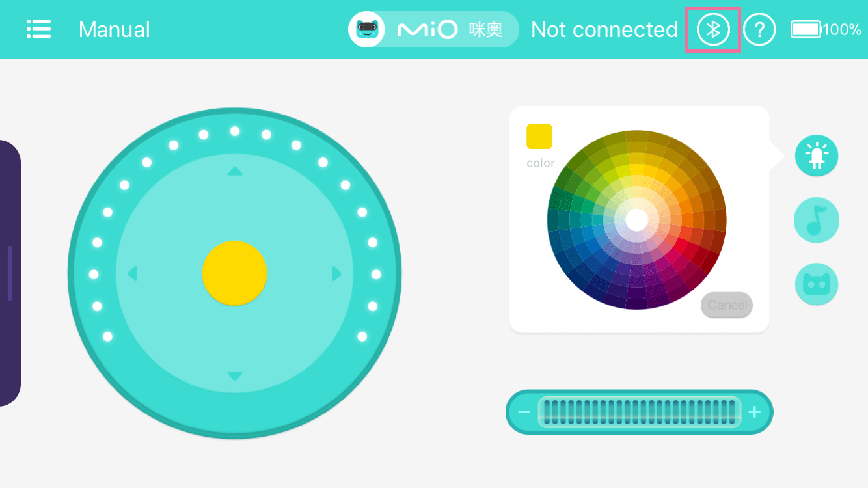Pick white at color wheel center
The image size is (868, 488).
pyautogui.click(x=637, y=220)
